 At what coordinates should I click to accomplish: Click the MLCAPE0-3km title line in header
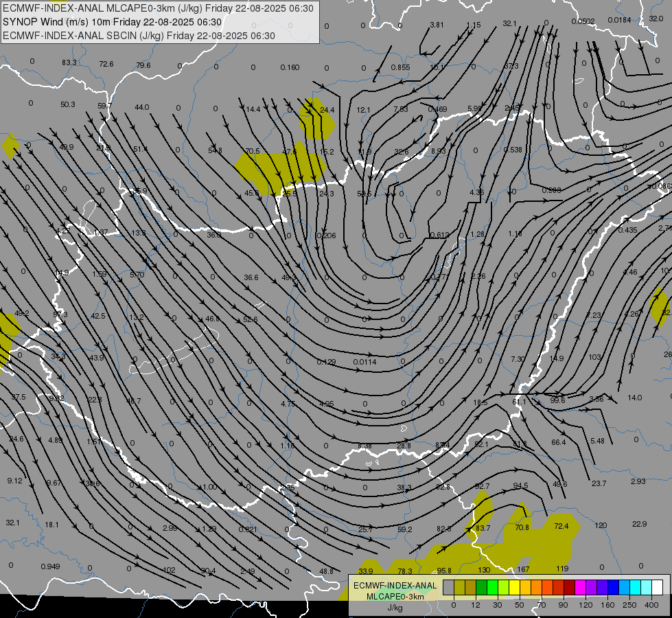point(158,8)
